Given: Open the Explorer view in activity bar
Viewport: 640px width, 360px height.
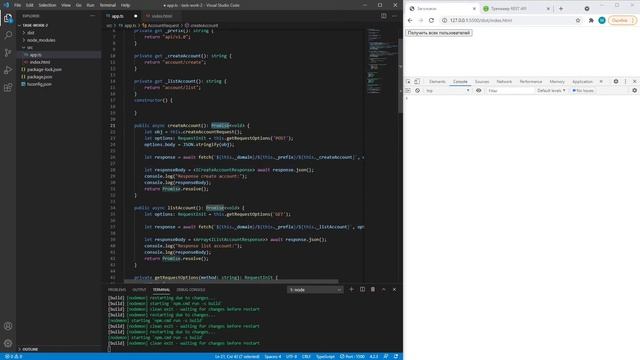Looking at the screenshot, I should pyautogui.click(x=8, y=18).
